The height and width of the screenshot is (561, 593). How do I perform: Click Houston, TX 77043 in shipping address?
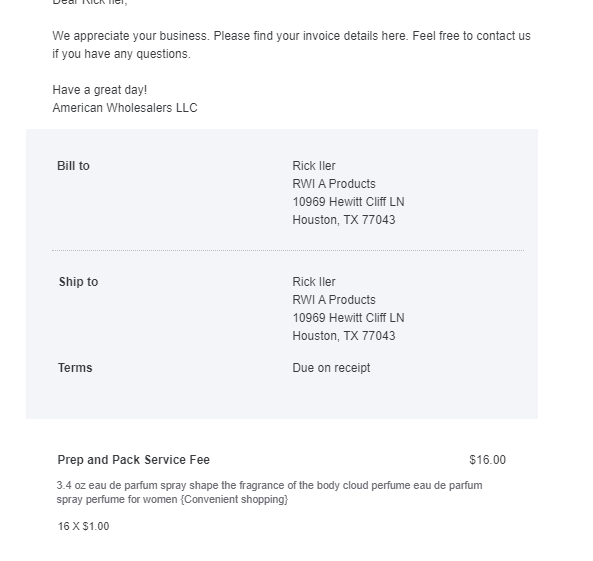point(344,336)
